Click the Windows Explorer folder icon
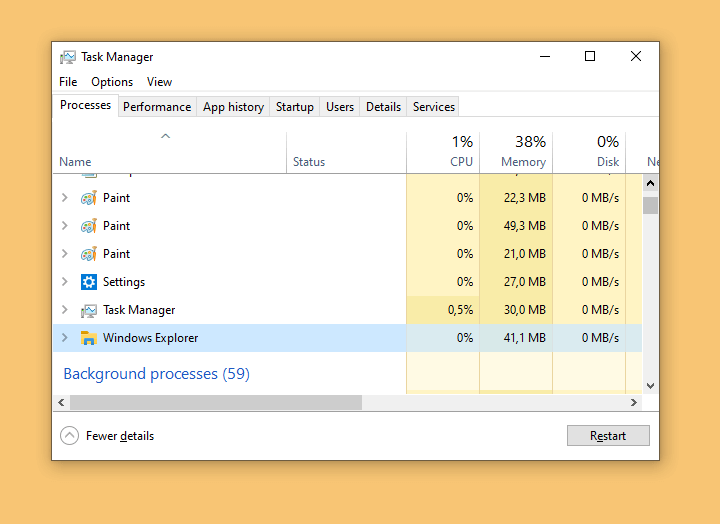The image size is (720, 524). click(x=89, y=338)
